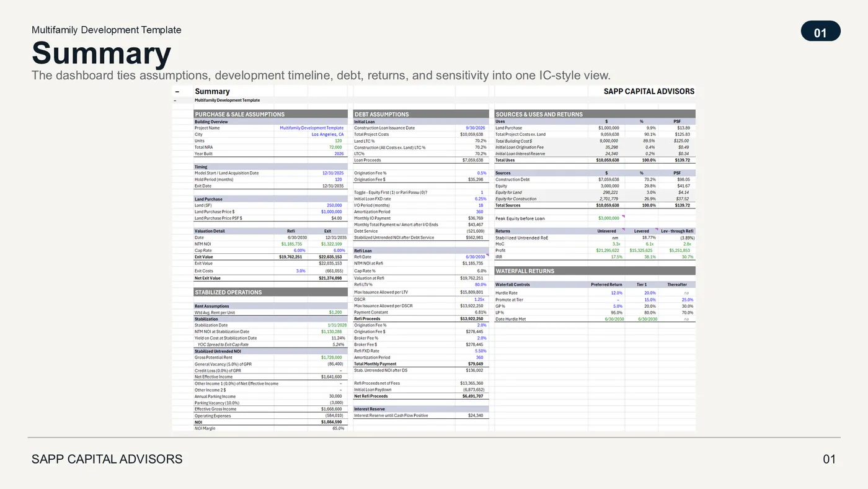Viewport: 868px width, 489px height.
Task: Select the Thereafter Promote at Tier 25.0%
Action: coord(688,300)
